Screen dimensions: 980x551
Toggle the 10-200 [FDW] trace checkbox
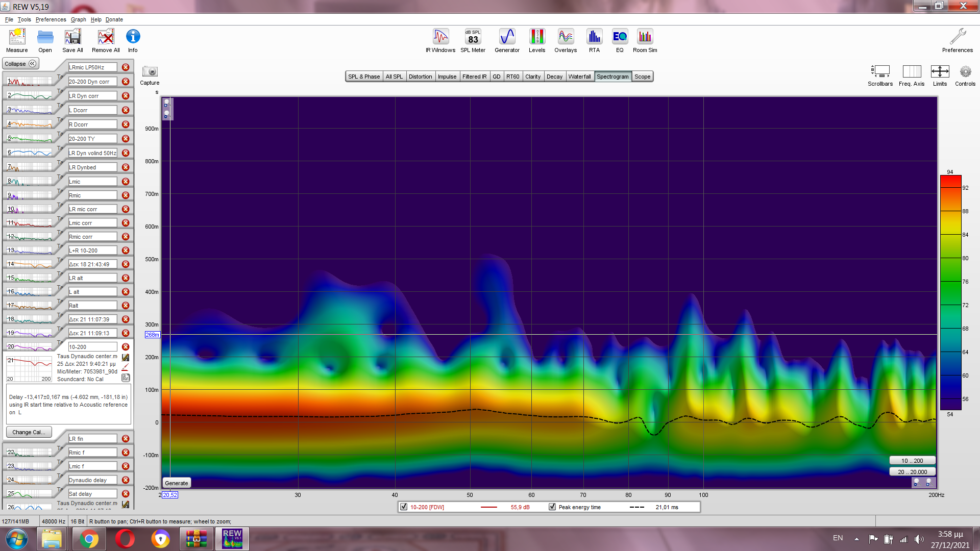tap(404, 507)
